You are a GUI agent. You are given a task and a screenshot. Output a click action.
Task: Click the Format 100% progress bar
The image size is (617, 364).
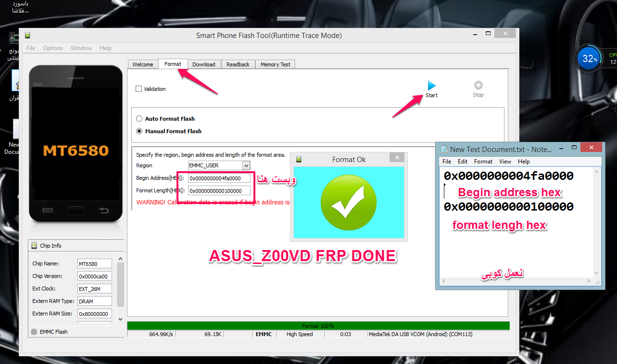coord(318,326)
